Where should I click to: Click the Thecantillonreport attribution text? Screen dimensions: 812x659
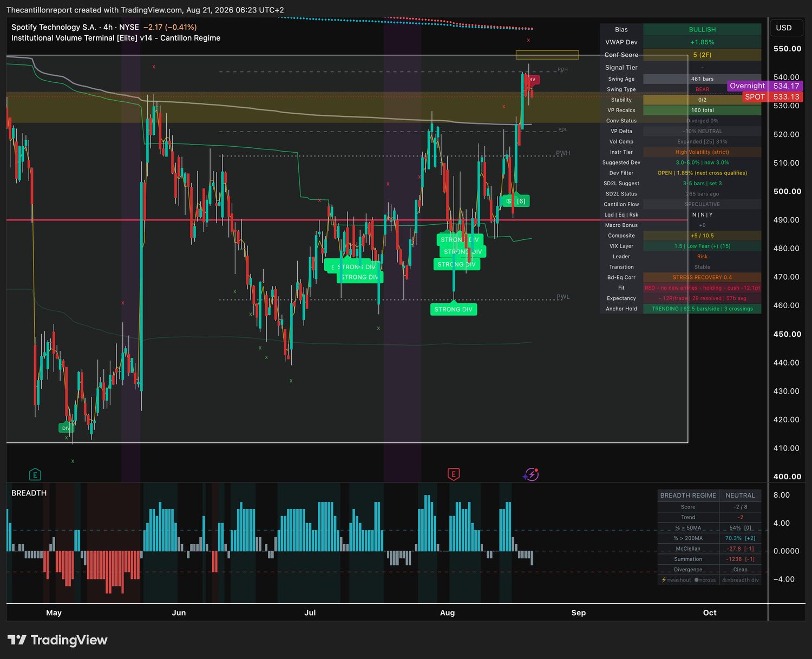pyautogui.click(x=145, y=10)
